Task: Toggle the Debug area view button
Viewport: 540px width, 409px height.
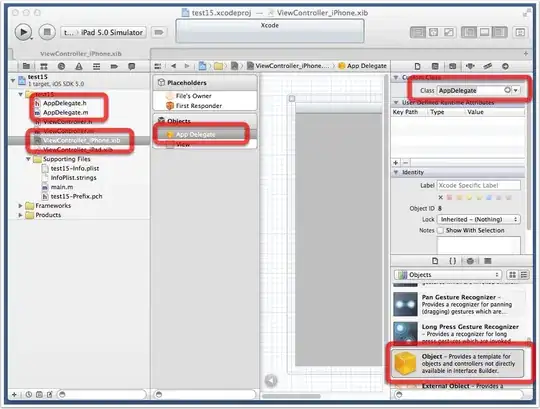Action: 484,32
